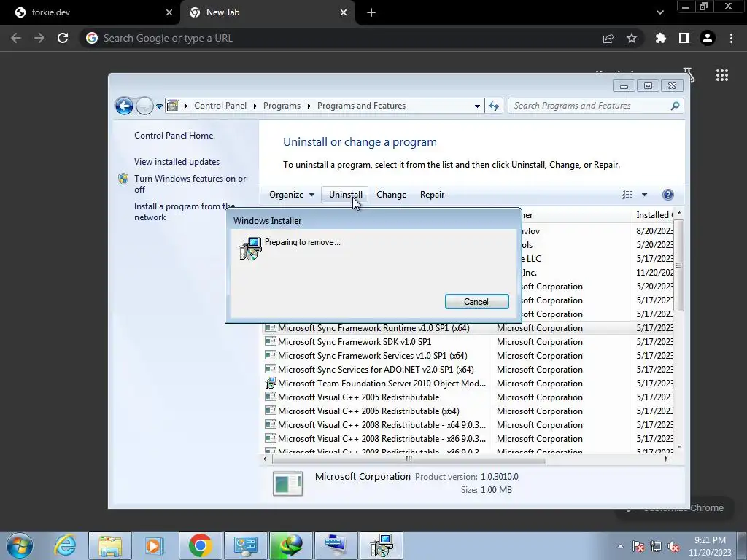The image size is (747, 560).
Task: Switch to Chrome taskbar icon
Action: [200, 545]
